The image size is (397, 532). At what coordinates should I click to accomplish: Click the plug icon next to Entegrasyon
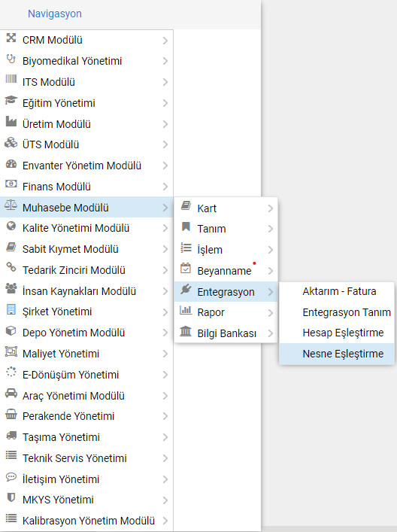186,290
